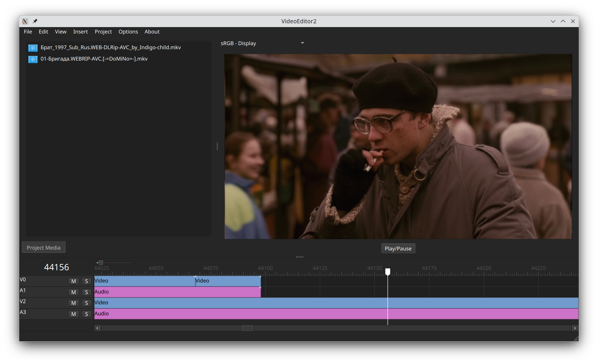Open the Project menu
This screenshot has width=598, height=364.
pos(103,32)
